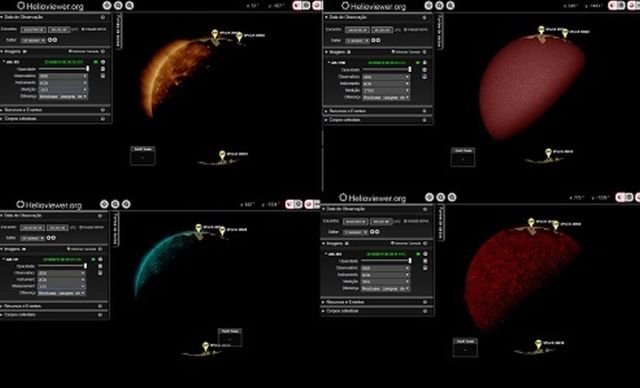Click Adicionar Camada in orange Sun window
This screenshot has width=640, height=388.
(x=84, y=51)
